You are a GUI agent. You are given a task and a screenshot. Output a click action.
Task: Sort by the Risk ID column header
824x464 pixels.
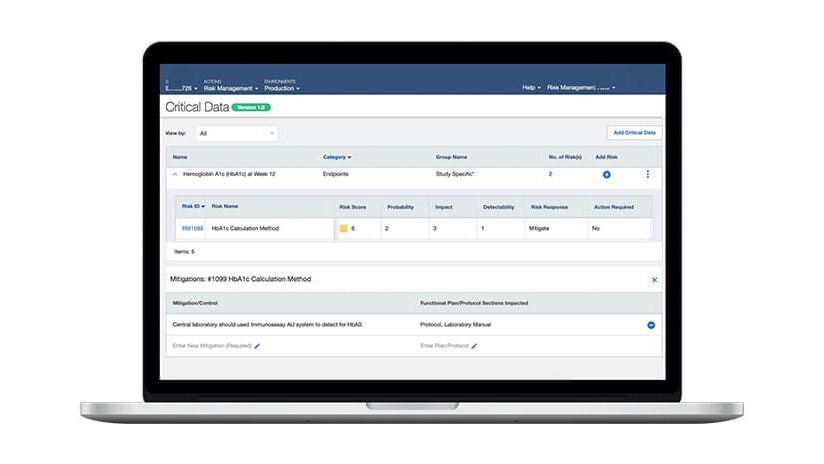pyautogui.click(x=193, y=207)
